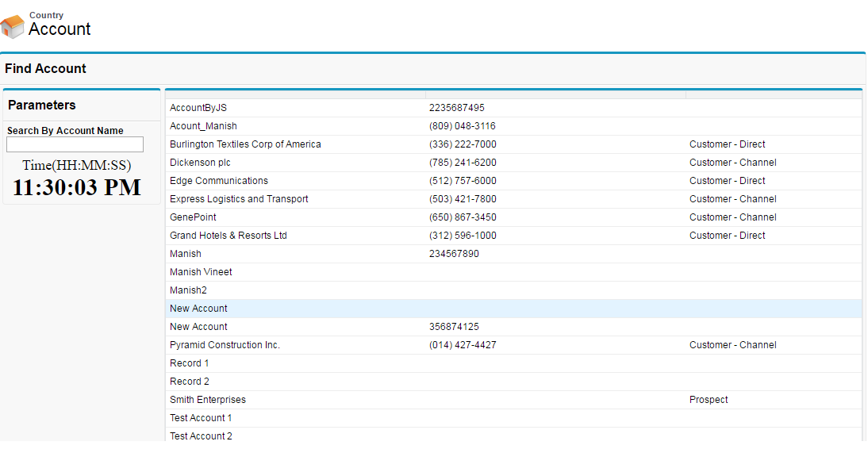Screen dimensions: 868x449
Task: Click phone value 356874125
Action: click(454, 327)
